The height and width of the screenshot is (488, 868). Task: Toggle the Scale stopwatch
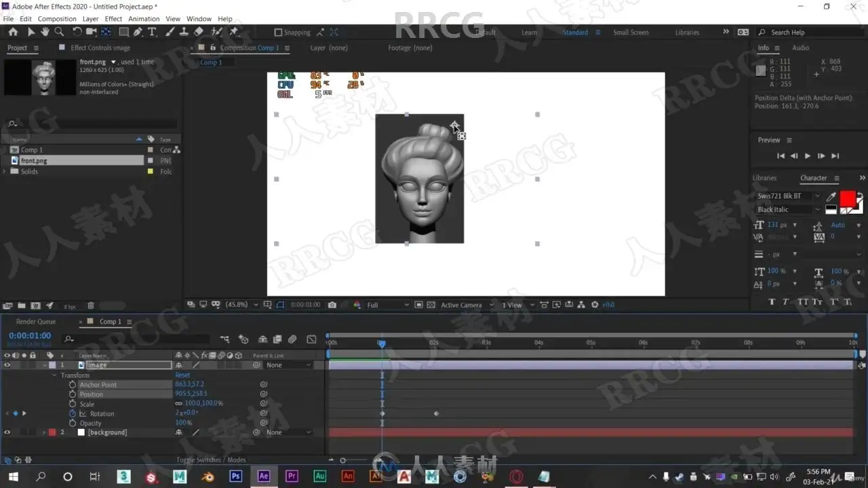[x=73, y=404]
